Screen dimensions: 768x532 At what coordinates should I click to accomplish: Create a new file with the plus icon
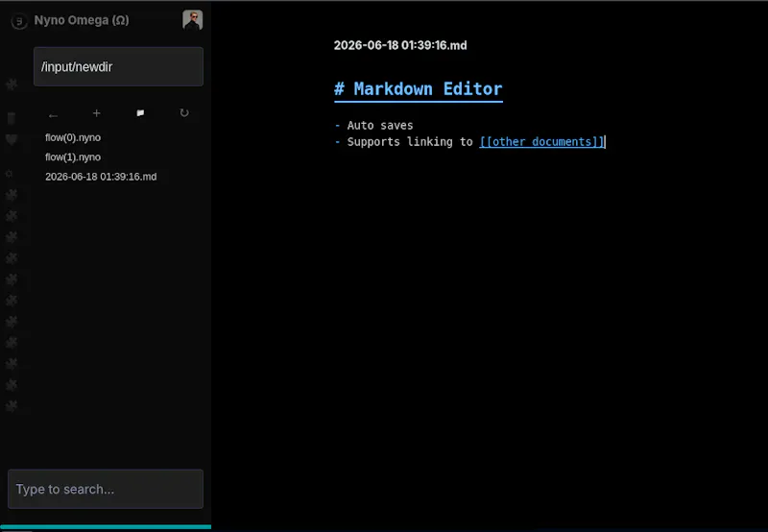pyautogui.click(x=97, y=113)
